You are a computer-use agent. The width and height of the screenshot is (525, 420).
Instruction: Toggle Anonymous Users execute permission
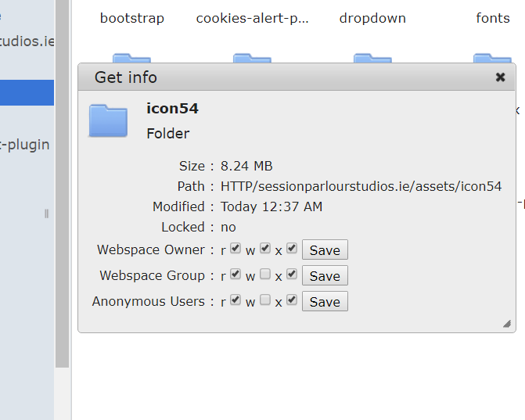tap(292, 300)
